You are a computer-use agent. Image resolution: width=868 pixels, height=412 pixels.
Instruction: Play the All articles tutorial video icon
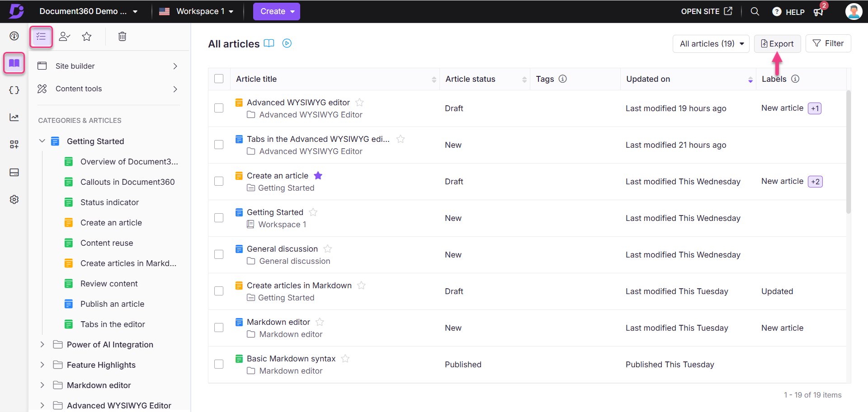(x=287, y=43)
